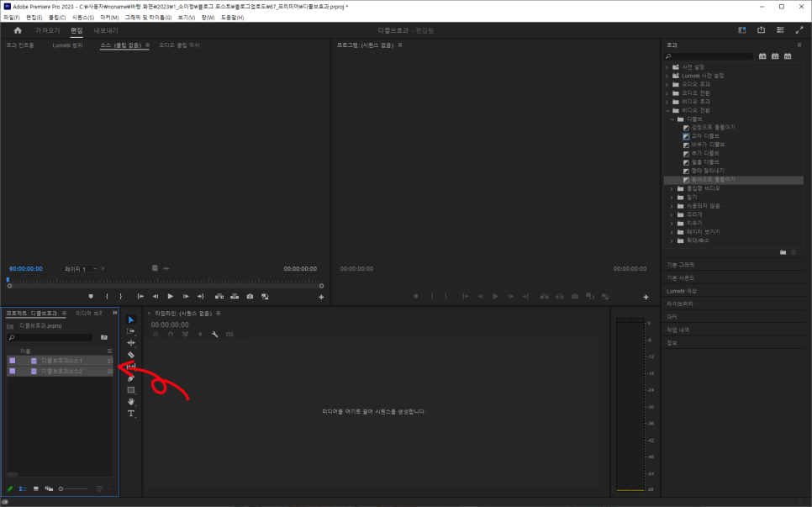The height and width of the screenshot is (507, 812).
Task: Select the Razor tool in toolbar
Action: 130,355
